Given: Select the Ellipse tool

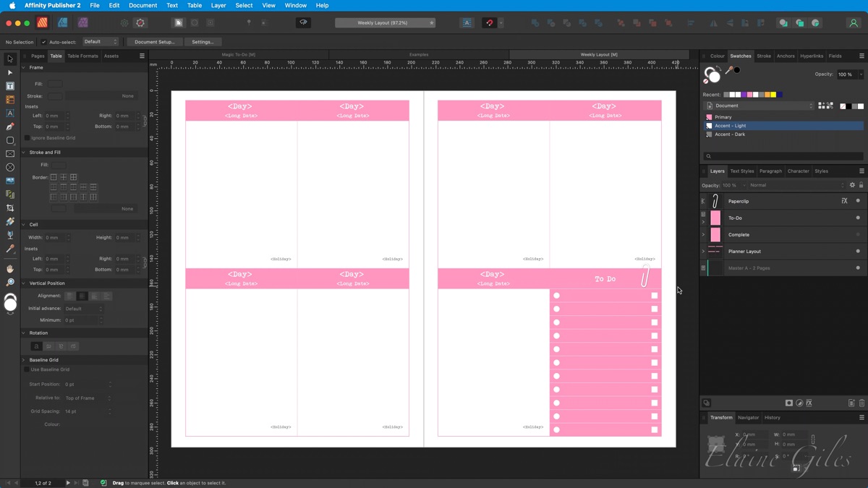Looking at the screenshot, I should pyautogui.click(x=10, y=167).
